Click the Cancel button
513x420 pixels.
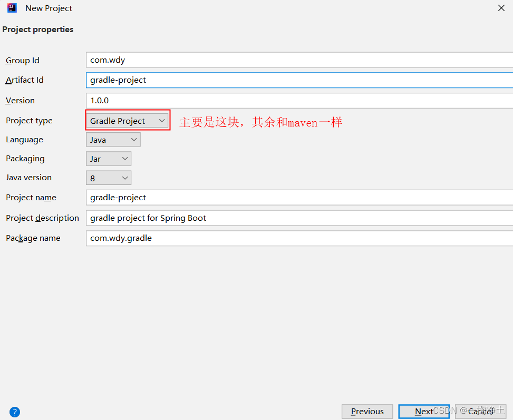pos(481,411)
